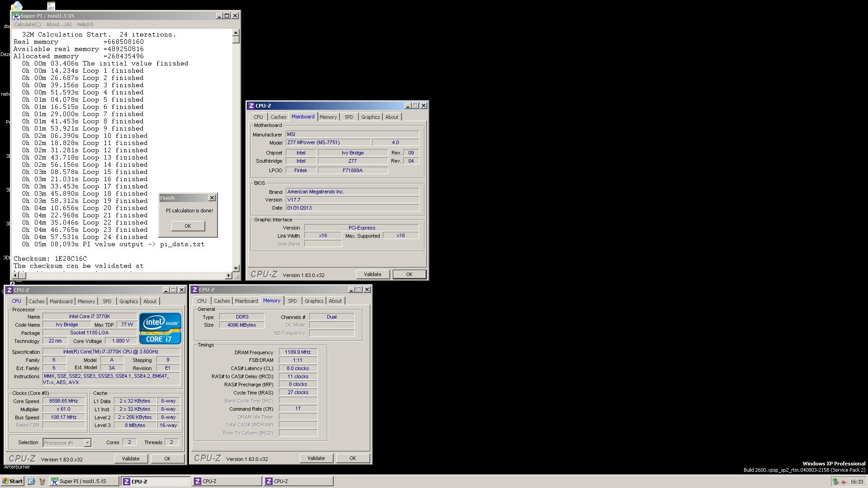Click the Super PI vertical scrollbar up arrow
Image resolution: width=868 pixels, height=488 pixels.
(x=236, y=33)
